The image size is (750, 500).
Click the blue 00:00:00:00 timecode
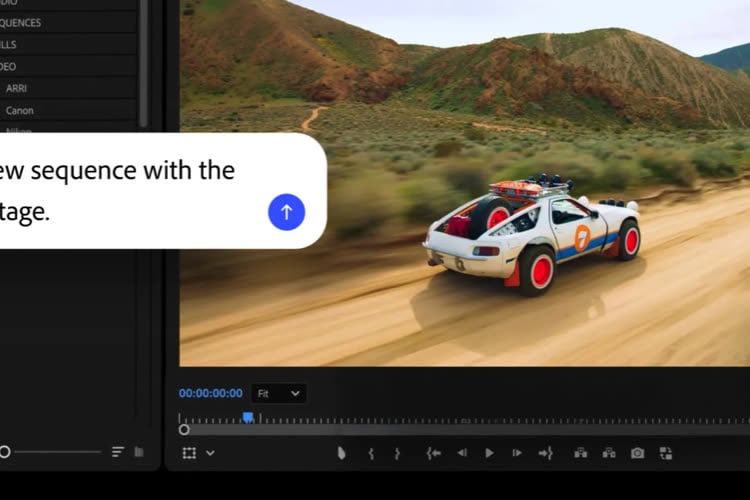[x=210, y=393]
